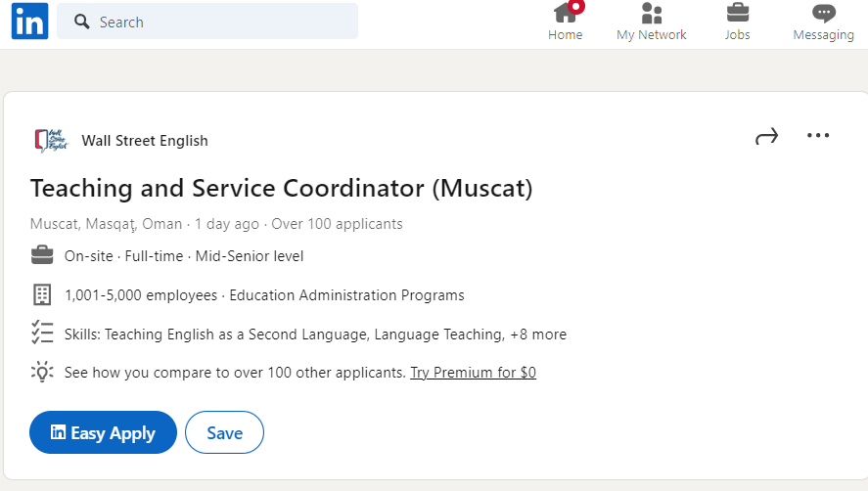Viewport: 868px width, 491px height.
Task: Click the briefcase icon beside On-site
Action: click(x=42, y=255)
